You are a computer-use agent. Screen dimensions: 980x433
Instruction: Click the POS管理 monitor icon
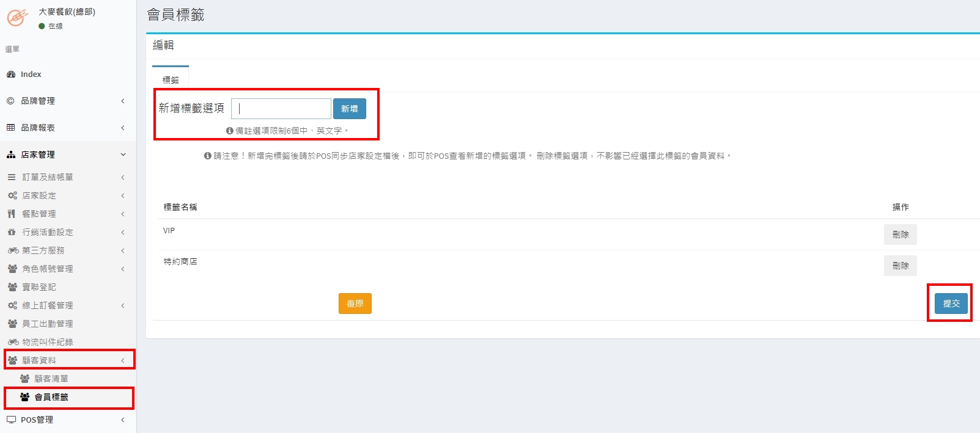coord(11,420)
